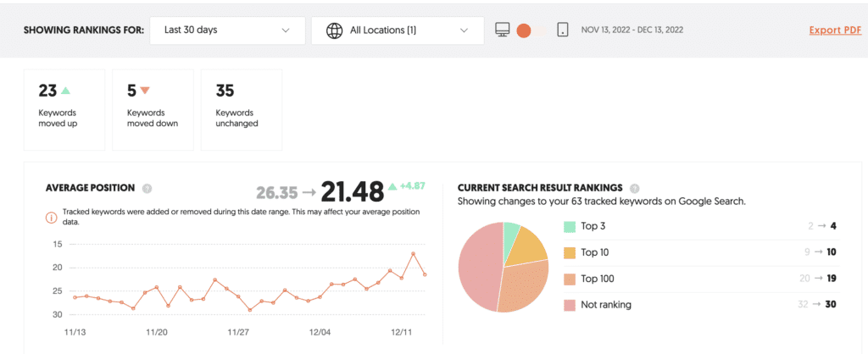Image resolution: width=868 pixels, height=354 pixels.
Task: Click the globe icon in locations selector
Action: 335,30
